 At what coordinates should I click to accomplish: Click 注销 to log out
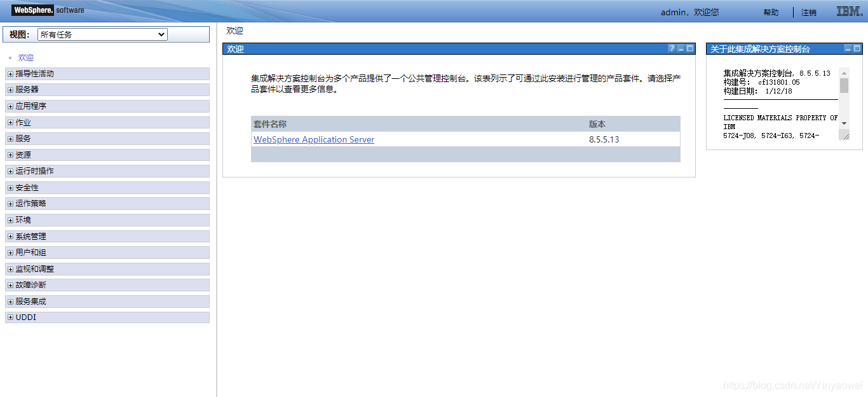pos(809,13)
